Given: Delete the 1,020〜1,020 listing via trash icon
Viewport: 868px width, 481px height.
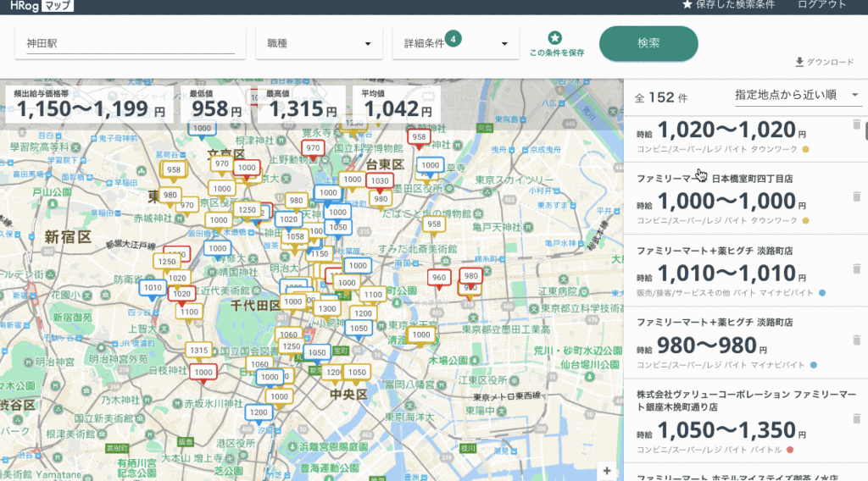Looking at the screenshot, I should (x=857, y=125).
